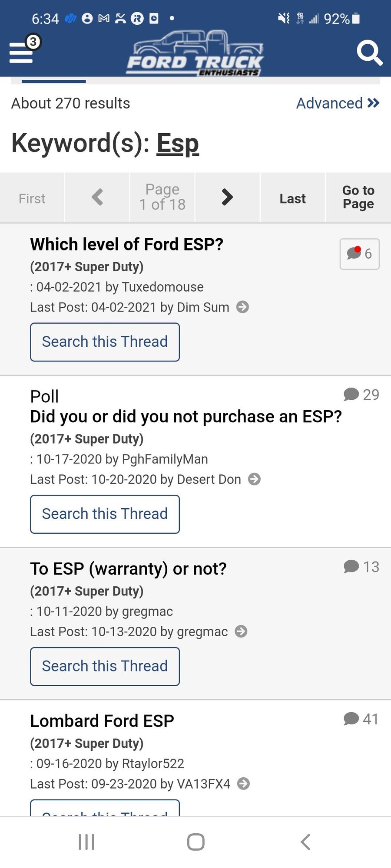Go to last post by Desert Don arrow

254,480
